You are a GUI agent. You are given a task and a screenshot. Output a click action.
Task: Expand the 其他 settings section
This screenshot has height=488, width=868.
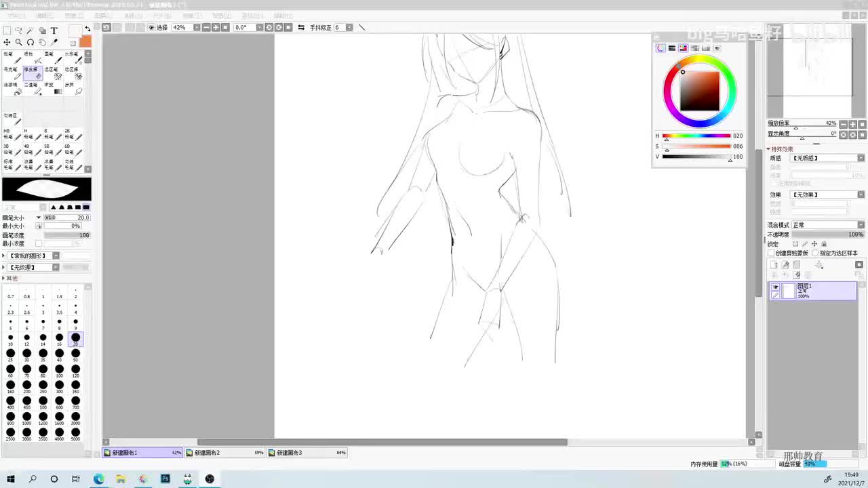click(4, 279)
